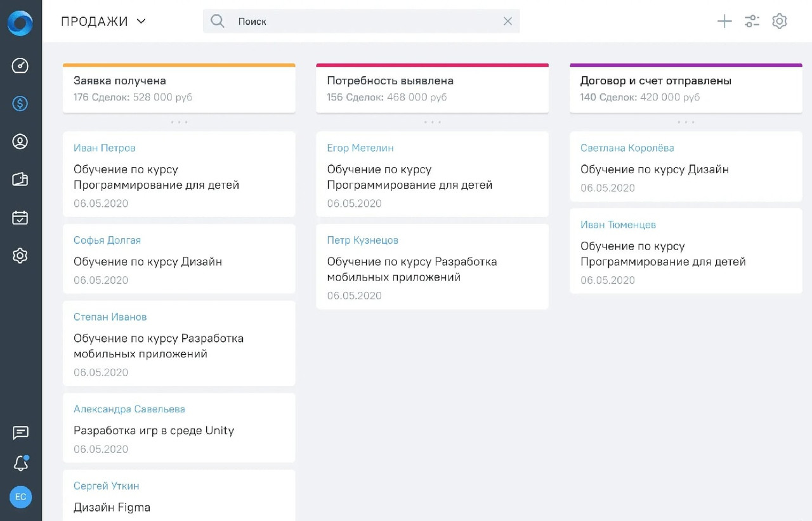Add a new deal with plus icon
This screenshot has height=521, width=812.
[x=724, y=21]
